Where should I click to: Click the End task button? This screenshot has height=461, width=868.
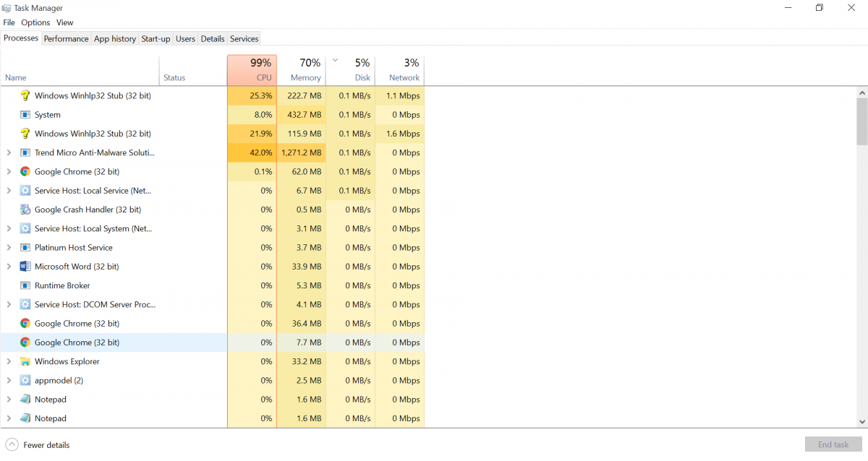tap(833, 445)
